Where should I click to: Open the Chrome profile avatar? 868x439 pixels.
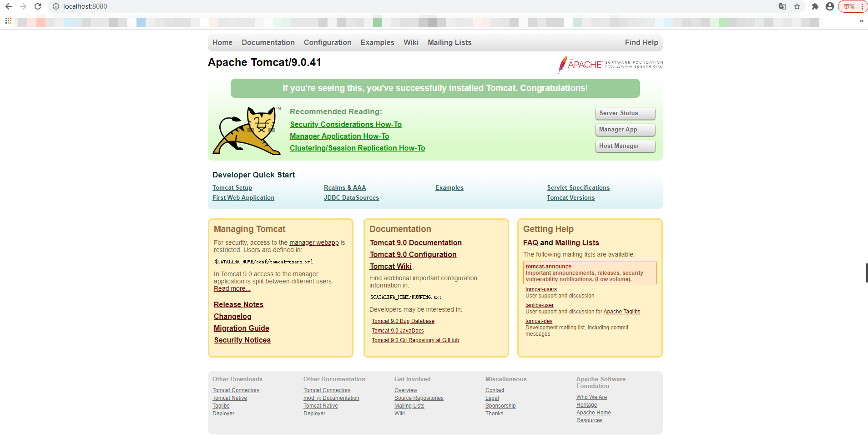830,6
